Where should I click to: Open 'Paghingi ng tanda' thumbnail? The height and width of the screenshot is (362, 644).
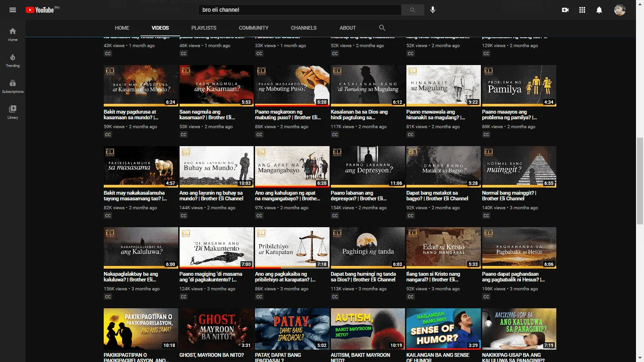click(x=368, y=248)
